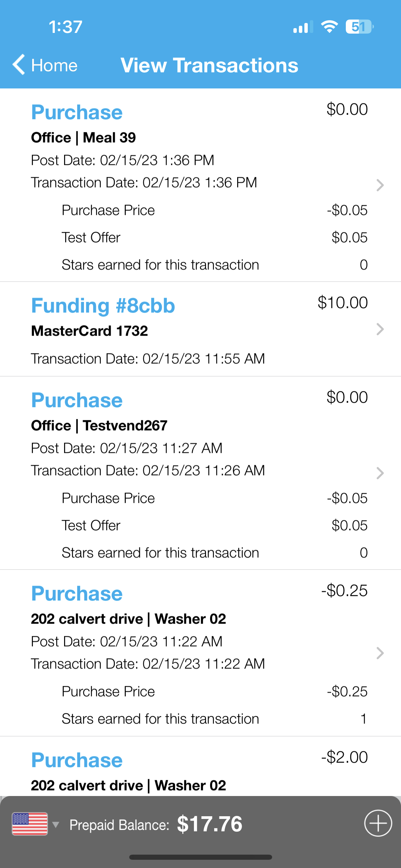Open currency dropdown arrow next to flag

[56, 824]
